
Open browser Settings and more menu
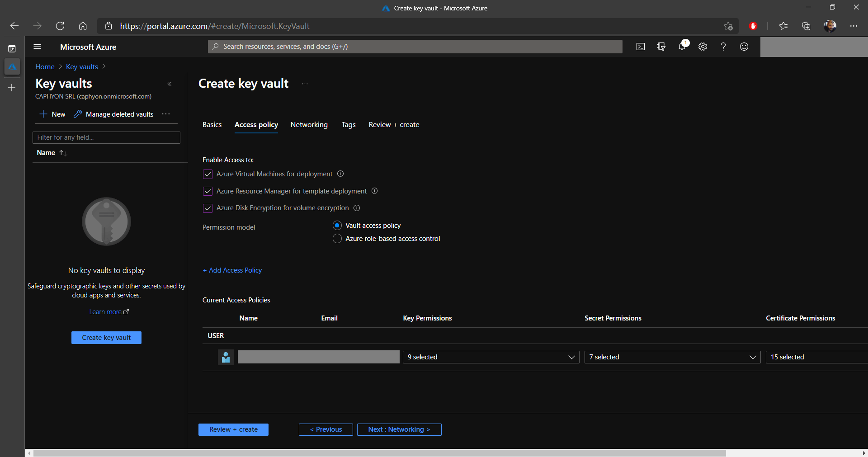coord(854,26)
